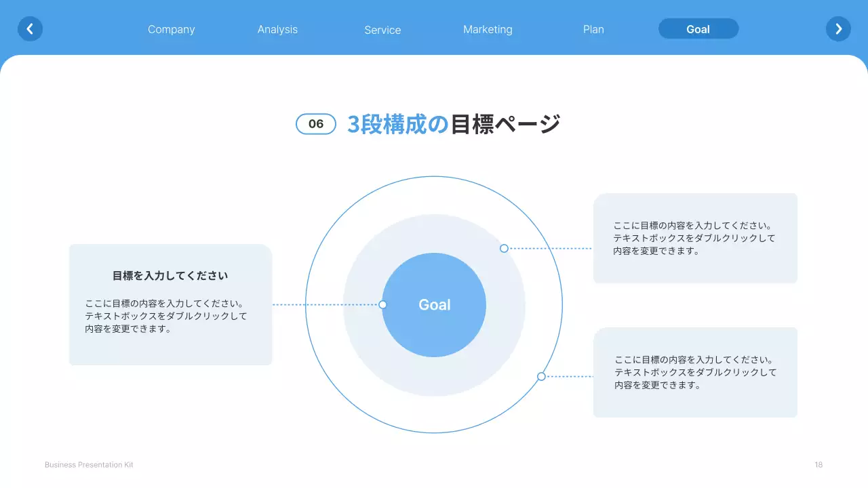Click the connector dot near the upper-right text box

click(504, 248)
